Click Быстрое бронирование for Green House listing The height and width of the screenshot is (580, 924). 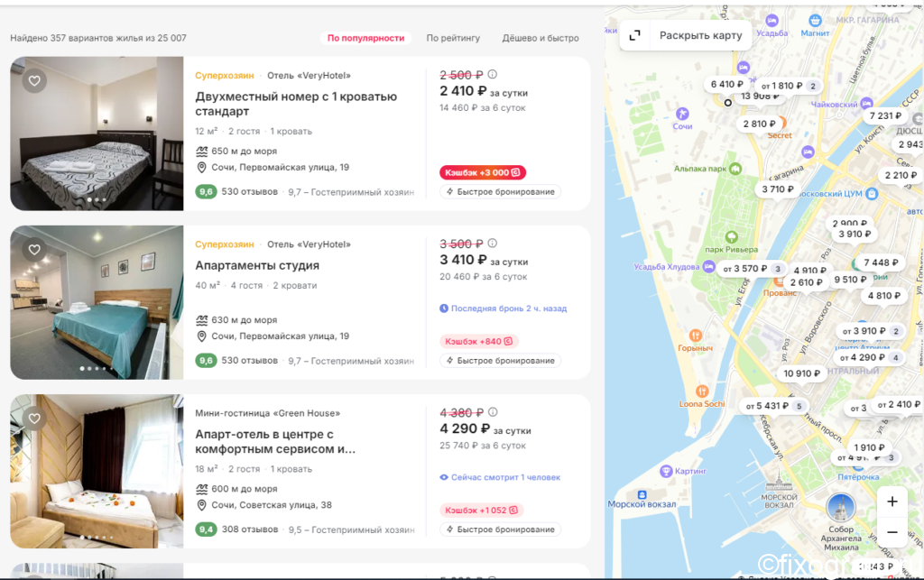(500, 530)
